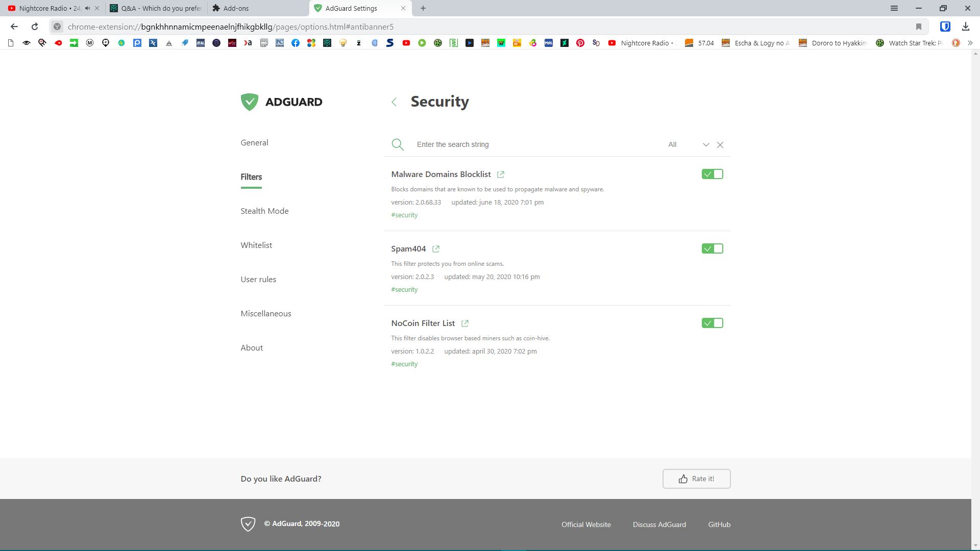Open the green play button bookmark icon
The height and width of the screenshot is (551, 980).
(x=422, y=43)
